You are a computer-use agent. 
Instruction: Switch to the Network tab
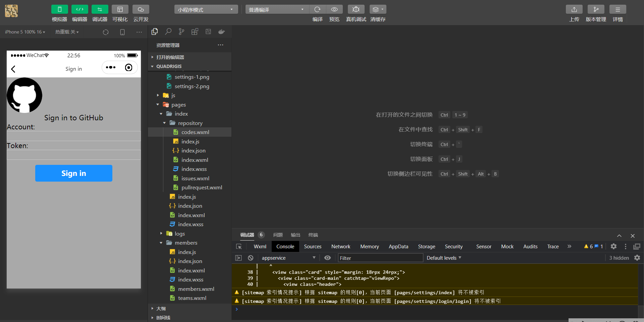coord(340,247)
